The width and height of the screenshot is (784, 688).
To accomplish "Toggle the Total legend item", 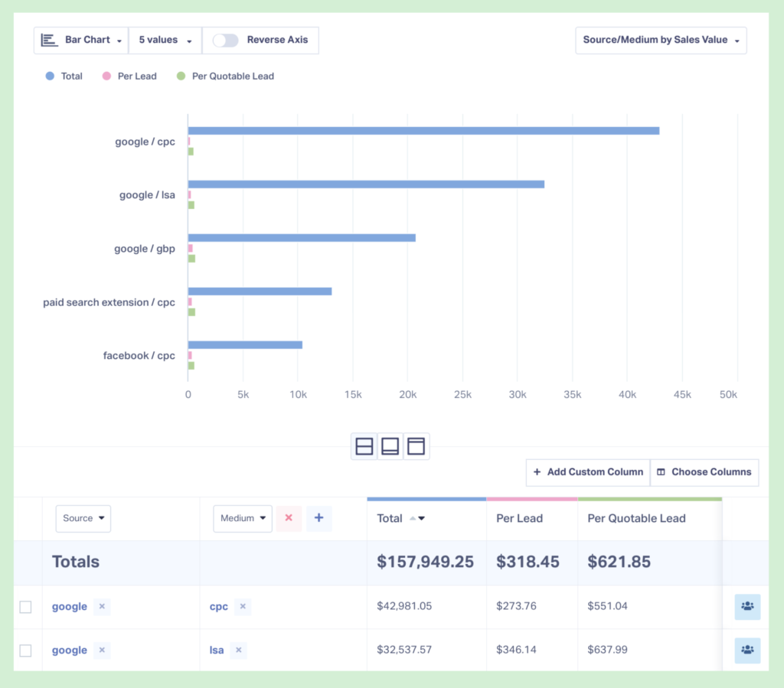I will 64,76.
